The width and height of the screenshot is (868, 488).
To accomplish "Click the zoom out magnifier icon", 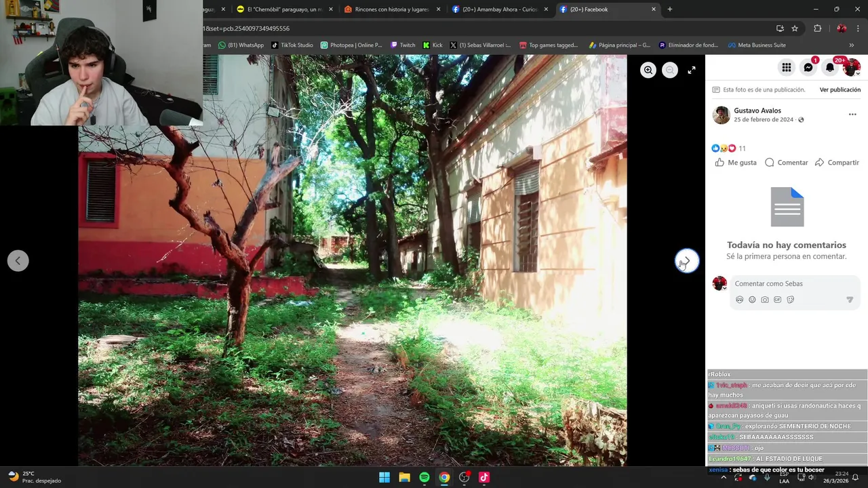I will (670, 70).
